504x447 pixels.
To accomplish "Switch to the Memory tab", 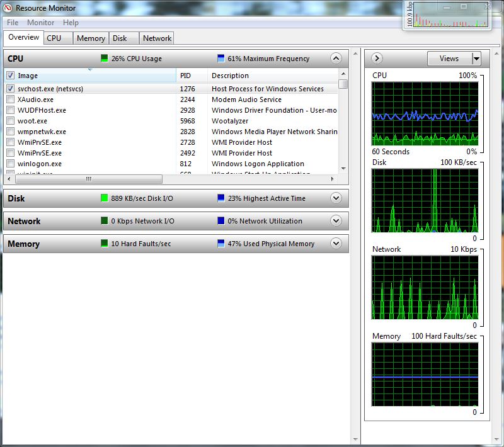I will pos(91,38).
